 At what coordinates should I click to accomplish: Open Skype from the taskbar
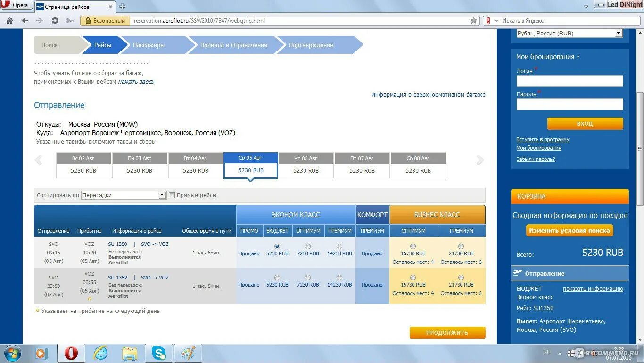159,353
